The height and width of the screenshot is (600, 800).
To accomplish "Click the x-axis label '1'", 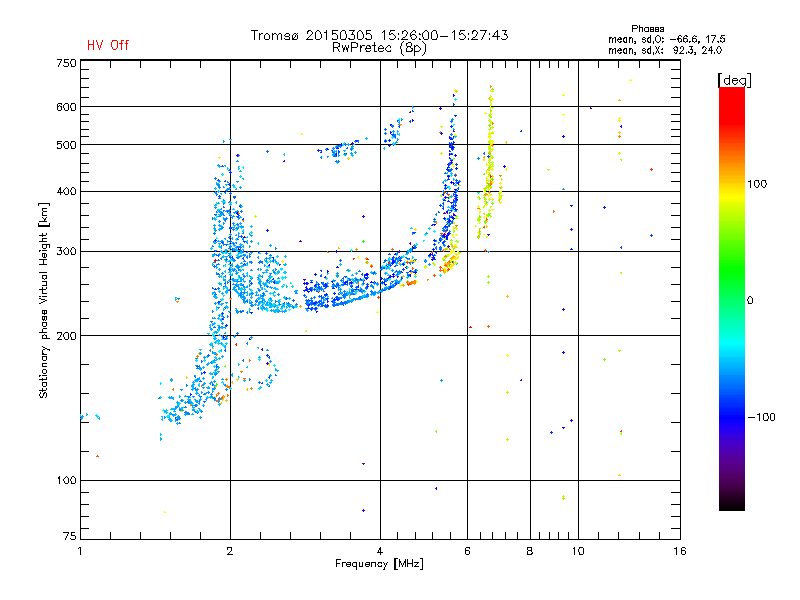I will tap(80, 551).
